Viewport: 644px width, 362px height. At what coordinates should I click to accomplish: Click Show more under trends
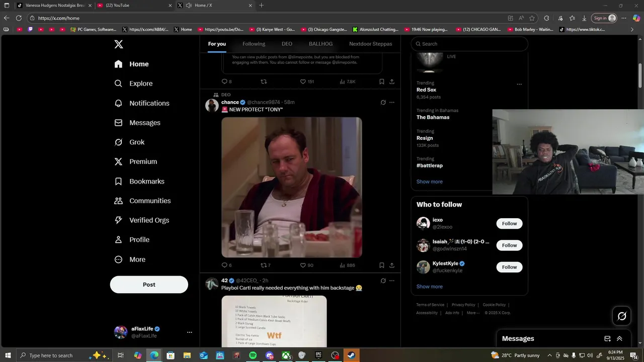pyautogui.click(x=430, y=182)
